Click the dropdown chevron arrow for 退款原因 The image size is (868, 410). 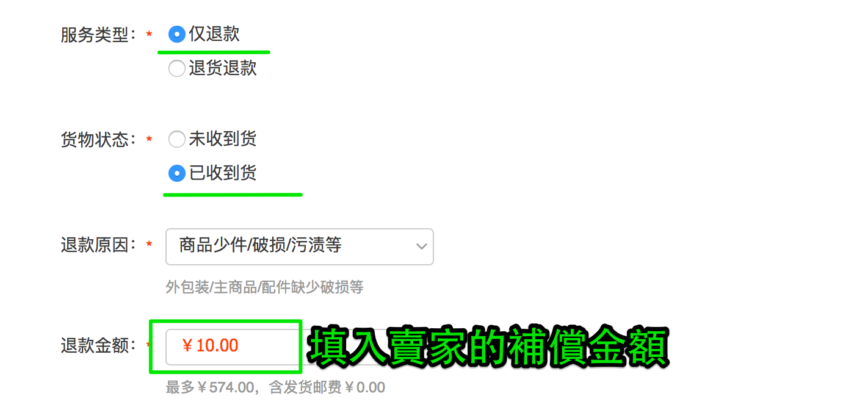[421, 246]
